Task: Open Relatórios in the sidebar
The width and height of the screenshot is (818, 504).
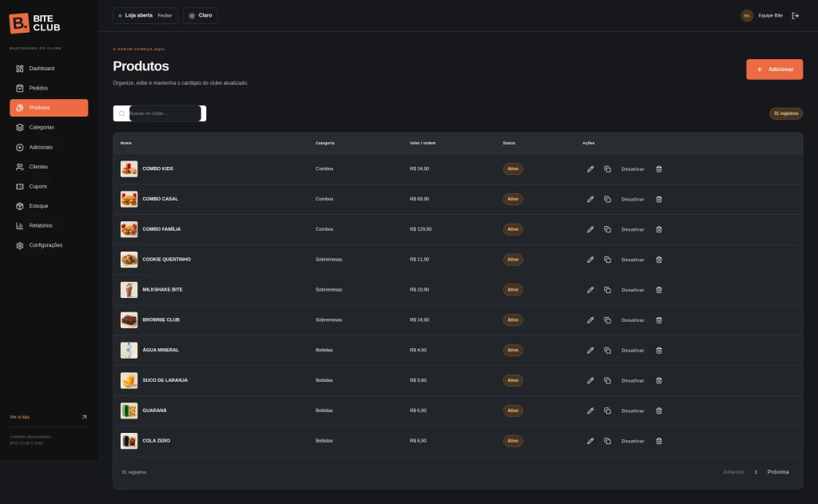Action: tap(49, 226)
